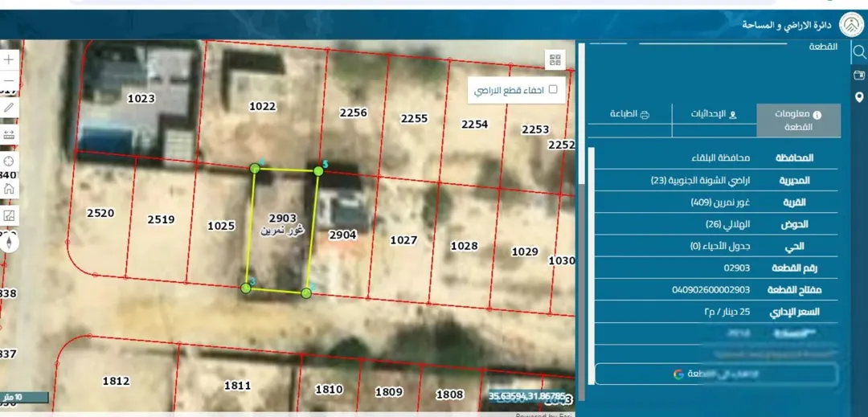Switch to معلومات القطعة tab
The image size is (868, 417).
(798, 120)
